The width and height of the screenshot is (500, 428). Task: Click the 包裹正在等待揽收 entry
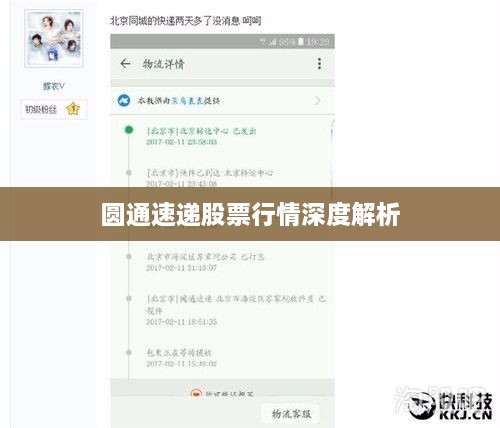tap(182, 358)
